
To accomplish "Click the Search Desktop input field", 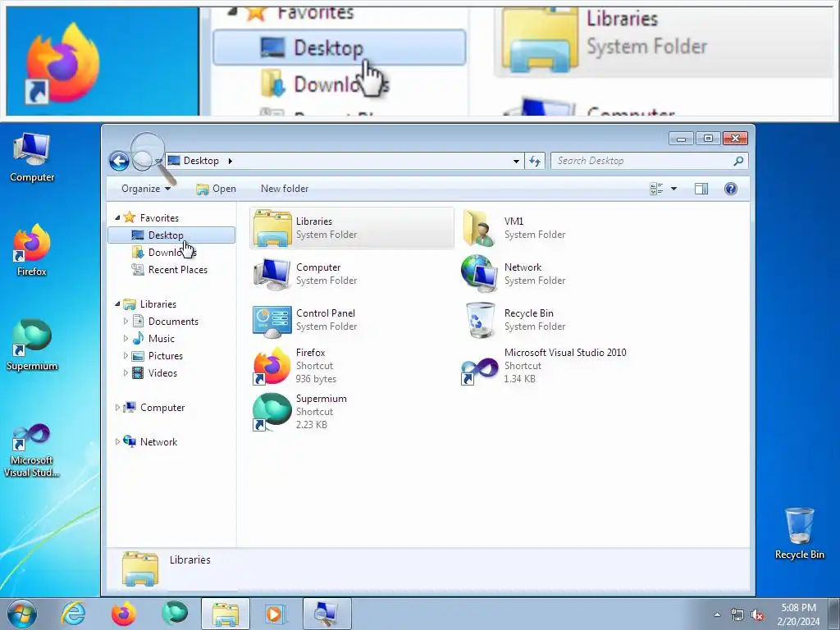I will click(643, 161).
